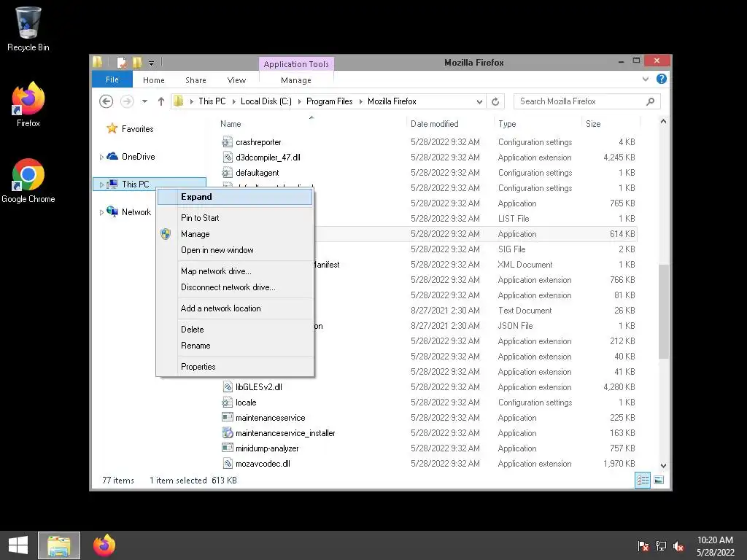Screen dimensions: 747x560
Task: Choose Manage in the context menu
Action: (235, 234)
